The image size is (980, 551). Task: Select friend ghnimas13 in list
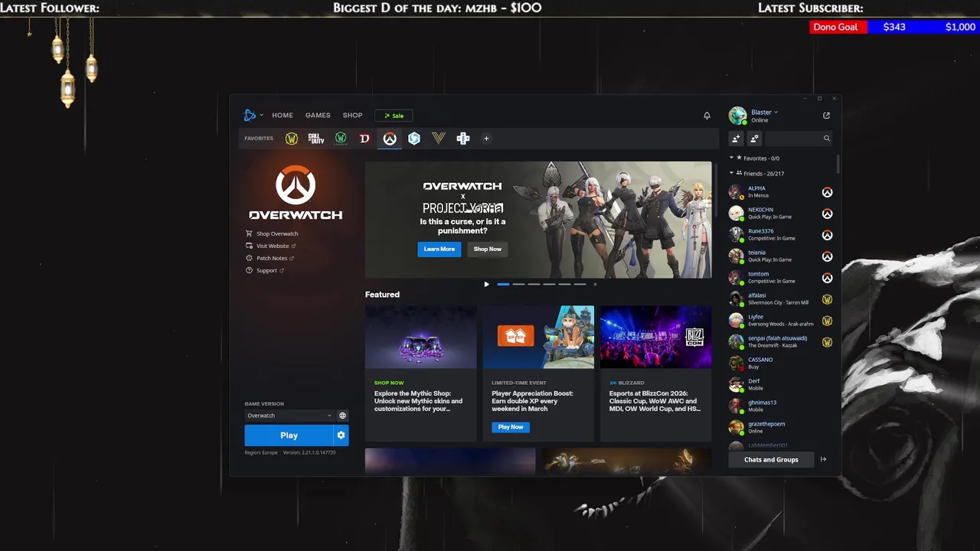pos(781,406)
